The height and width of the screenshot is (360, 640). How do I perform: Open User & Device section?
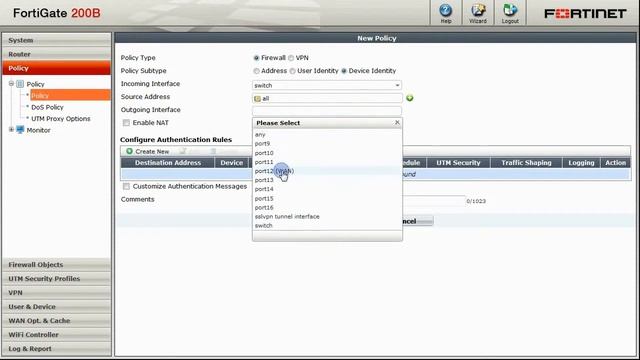[56, 307]
